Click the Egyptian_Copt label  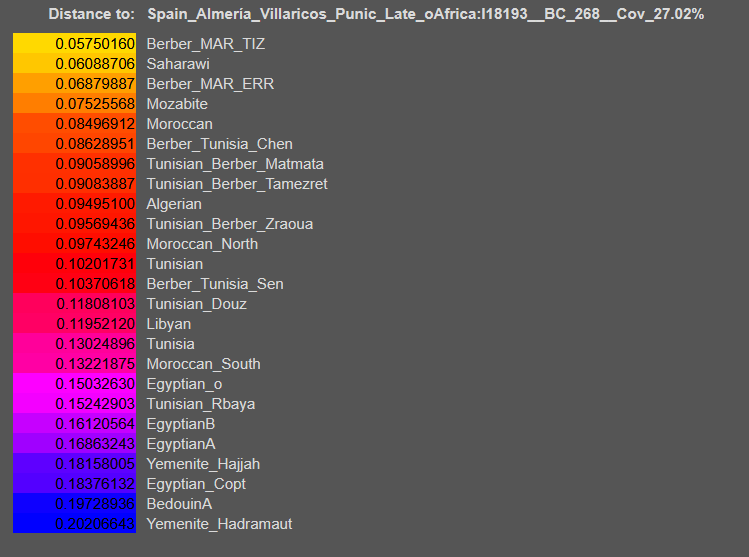(x=196, y=484)
